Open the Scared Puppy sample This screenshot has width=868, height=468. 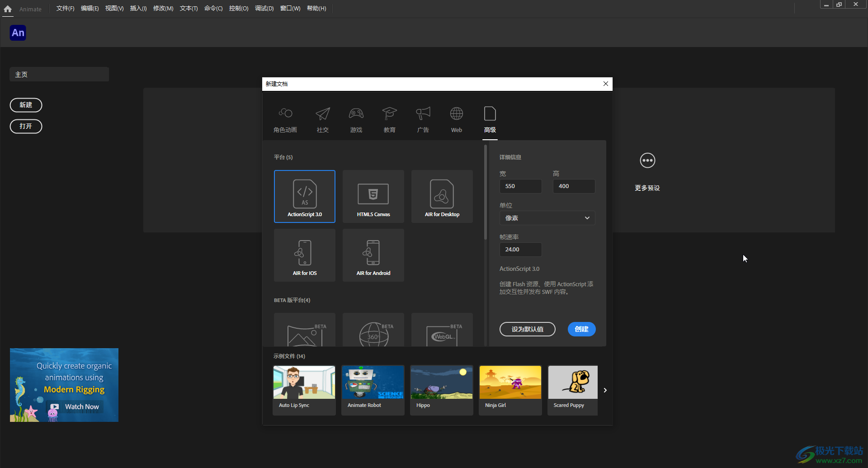pyautogui.click(x=573, y=390)
